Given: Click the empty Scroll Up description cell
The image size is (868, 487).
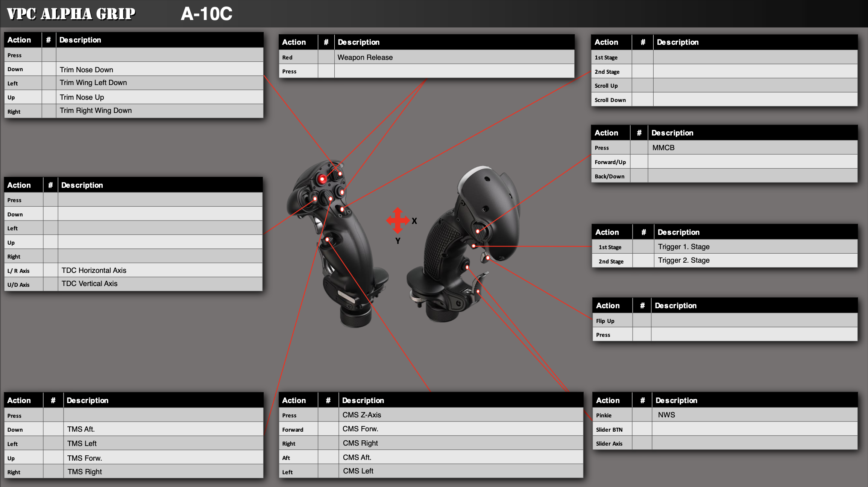Looking at the screenshot, I should click(755, 85).
